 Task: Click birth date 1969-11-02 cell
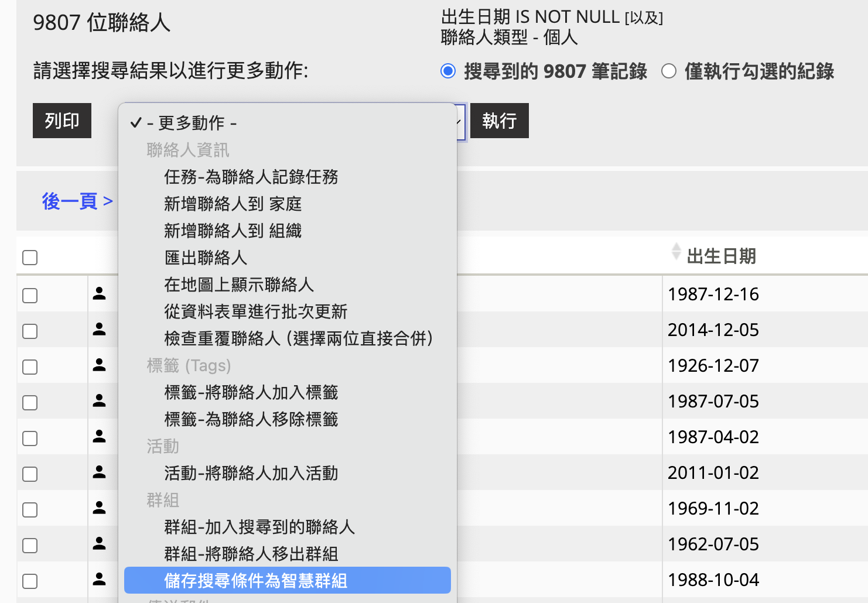tap(713, 508)
